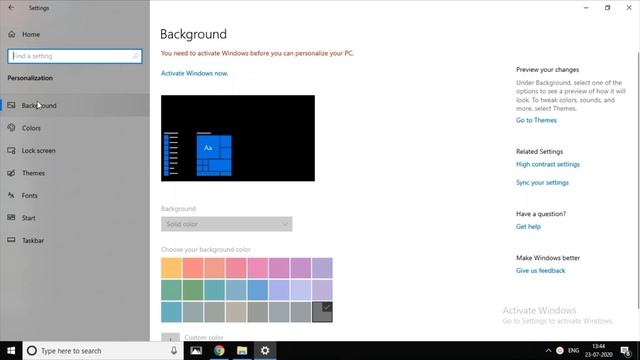Pick the hot pink swatch in top row
640x360 pixels.
pyautogui.click(x=258, y=268)
